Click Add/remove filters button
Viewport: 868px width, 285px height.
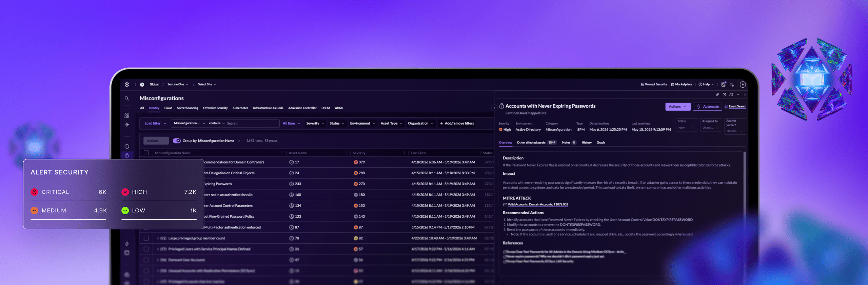click(x=457, y=124)
